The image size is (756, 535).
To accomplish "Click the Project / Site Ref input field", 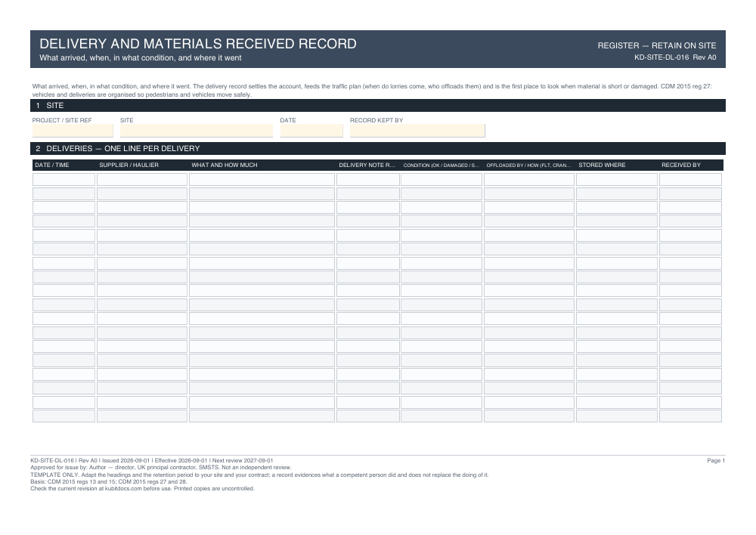I will click(x=73, y=131).
